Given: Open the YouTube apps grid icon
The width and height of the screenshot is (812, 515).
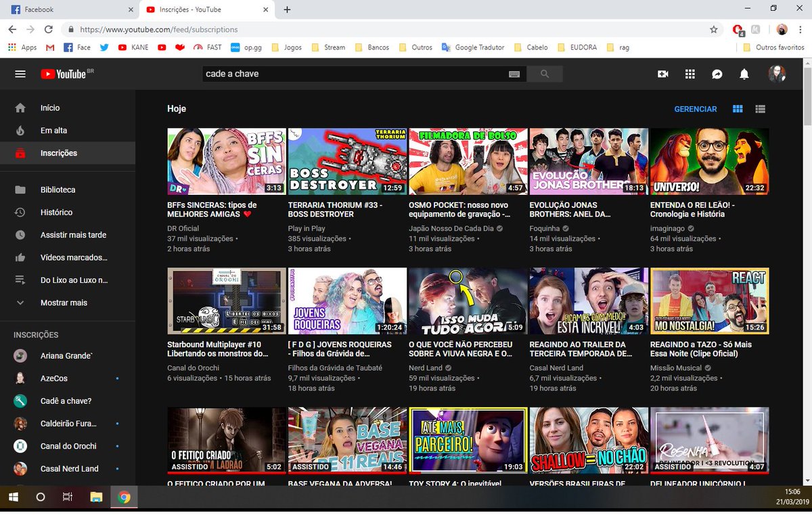Looking at the screenshot, I should pos(690,74).
